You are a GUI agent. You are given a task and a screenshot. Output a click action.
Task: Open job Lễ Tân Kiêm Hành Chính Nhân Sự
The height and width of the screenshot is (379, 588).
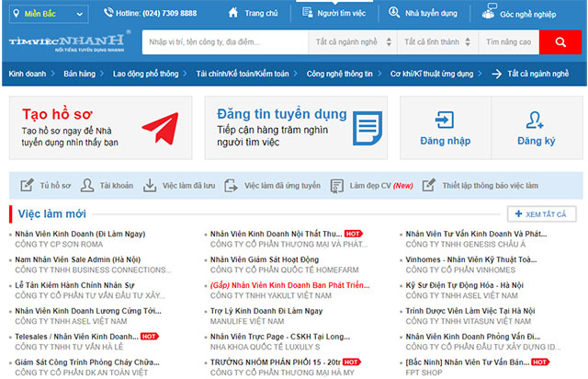[74, 285]
